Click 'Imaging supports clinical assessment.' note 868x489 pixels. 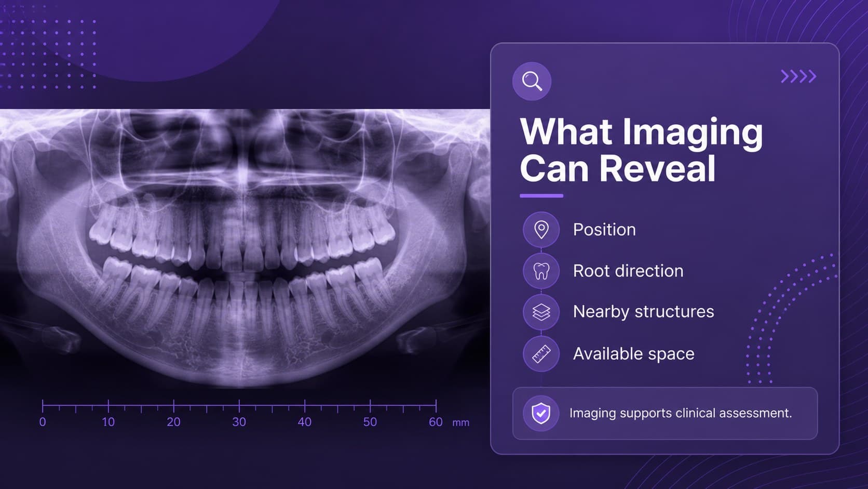[665, 413]
